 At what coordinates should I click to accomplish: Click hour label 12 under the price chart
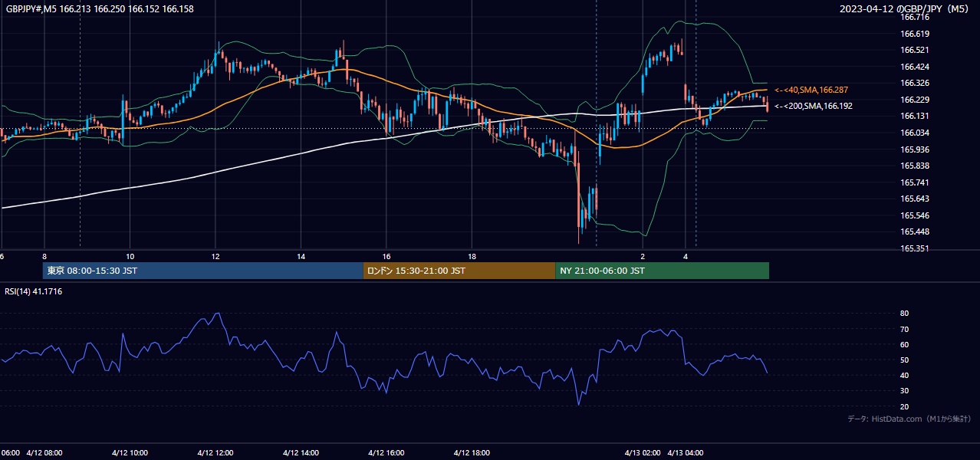[x=215, y=256]
